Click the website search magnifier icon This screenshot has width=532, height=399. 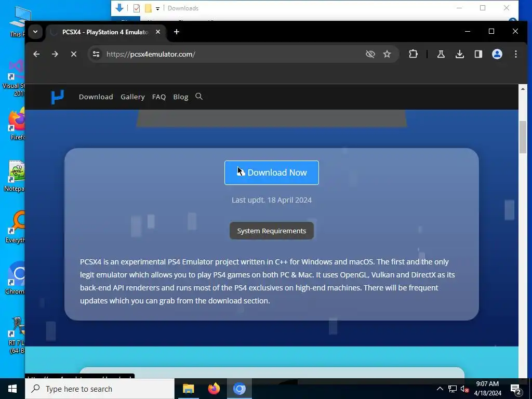point(199,97)
